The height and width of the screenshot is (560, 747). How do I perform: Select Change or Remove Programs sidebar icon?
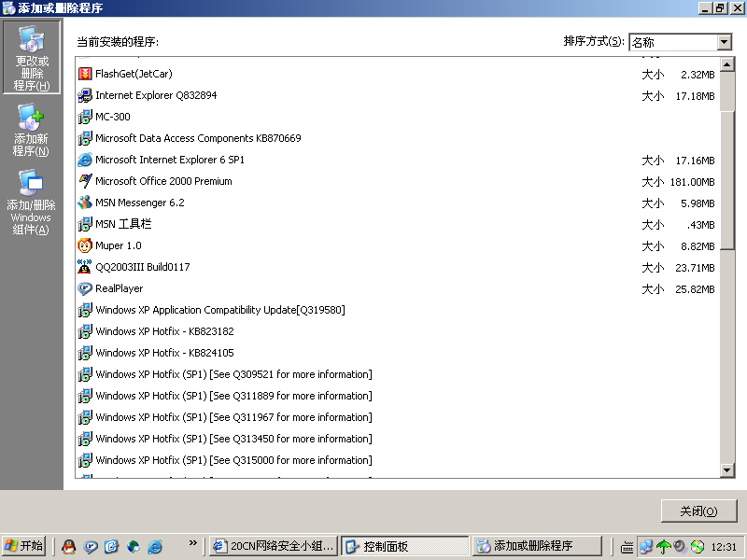tap(32, 57)
